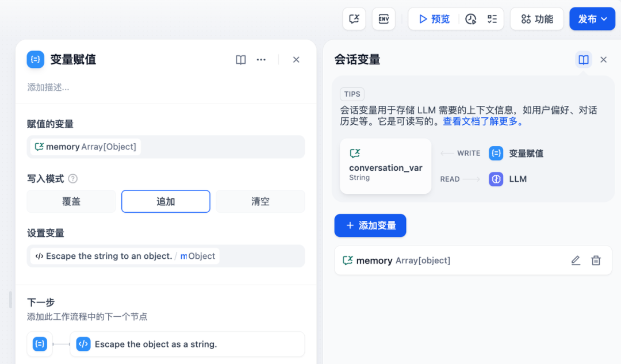
Task: Click the book icon in the 变量赋值 panel header
Action: coord(240,59)
